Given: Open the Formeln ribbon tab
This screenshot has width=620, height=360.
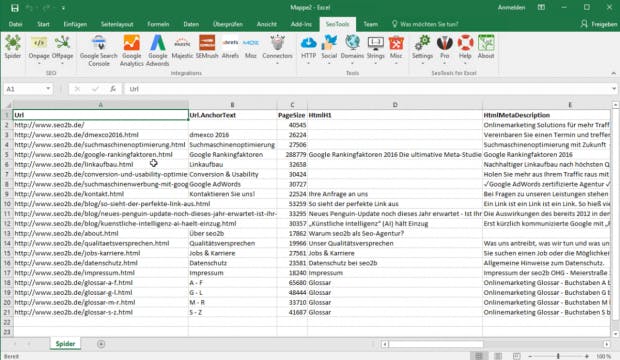Looking at the screenshot, I should [x=158, y=24].
